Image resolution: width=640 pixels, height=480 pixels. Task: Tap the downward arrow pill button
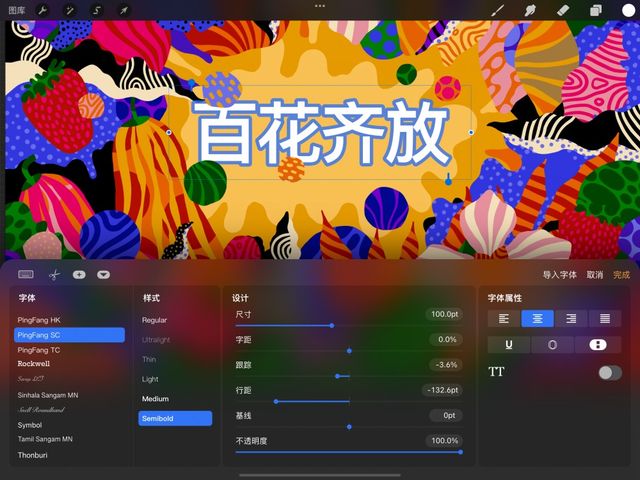coord(104,275)
